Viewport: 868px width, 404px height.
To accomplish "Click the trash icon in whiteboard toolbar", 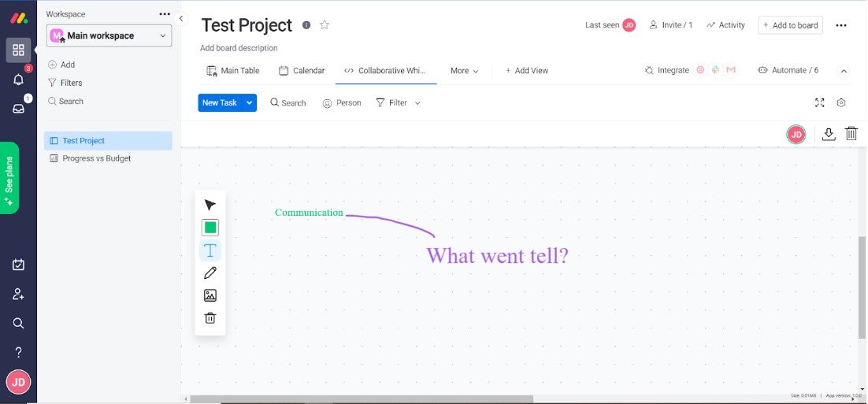I will pyautogui.click(x=210, y=318).
